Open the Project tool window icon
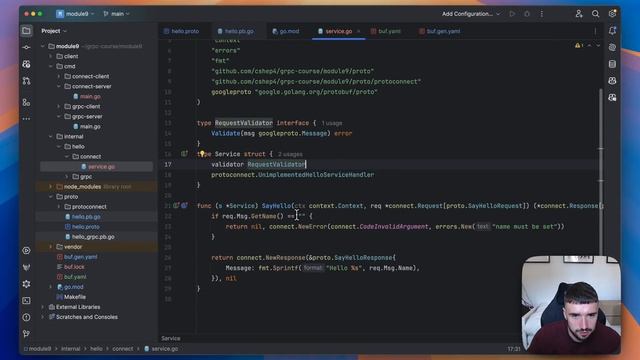Screen dimensions: 640x360 tap(26, 31)
